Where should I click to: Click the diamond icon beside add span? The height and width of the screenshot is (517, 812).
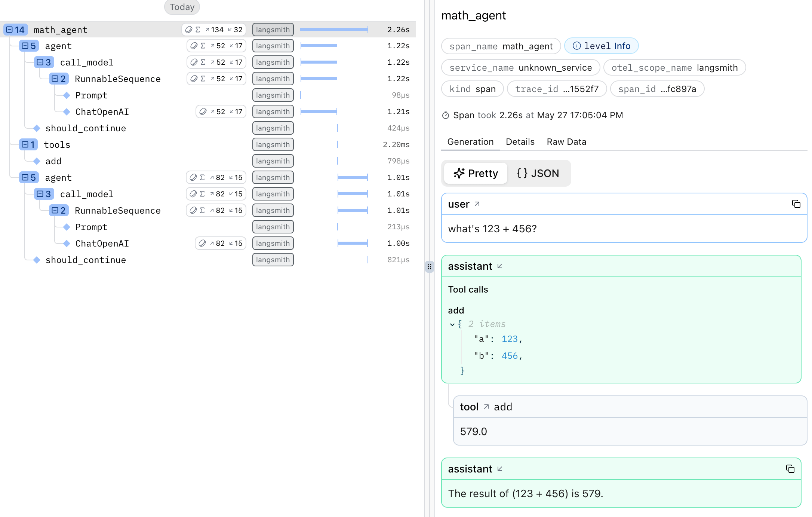click(x=37, y=161)
